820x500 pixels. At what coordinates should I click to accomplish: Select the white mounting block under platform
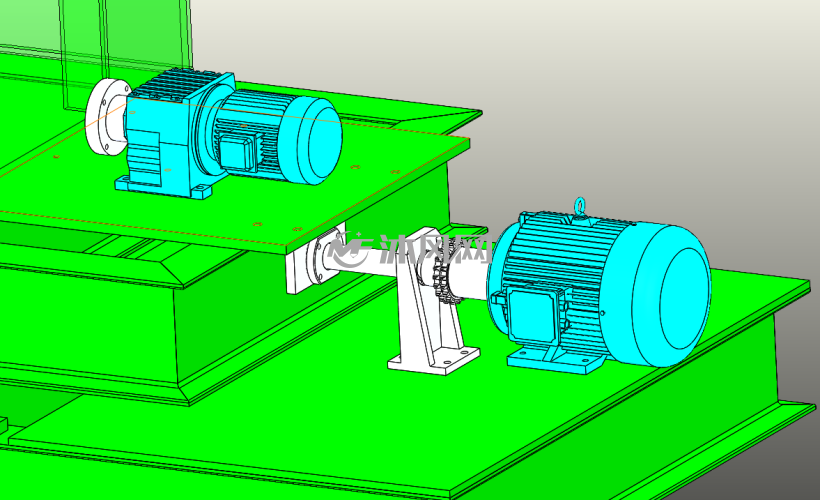click(314, 260)
